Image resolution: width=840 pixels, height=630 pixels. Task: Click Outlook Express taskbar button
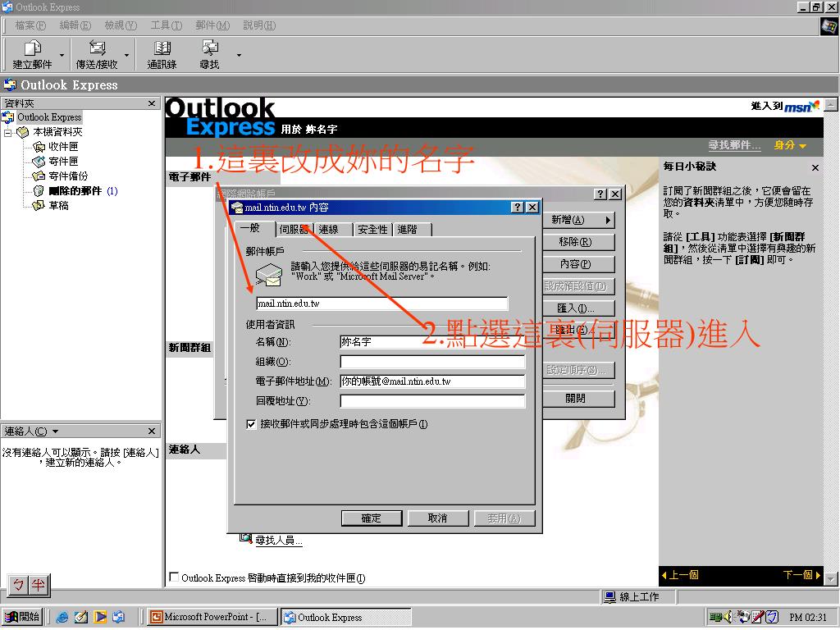(346, 617)
